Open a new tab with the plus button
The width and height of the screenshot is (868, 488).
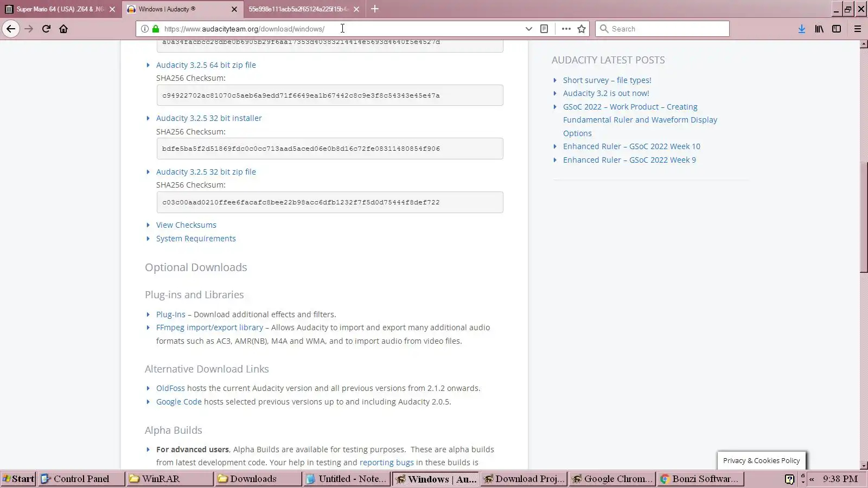point(375,9)
